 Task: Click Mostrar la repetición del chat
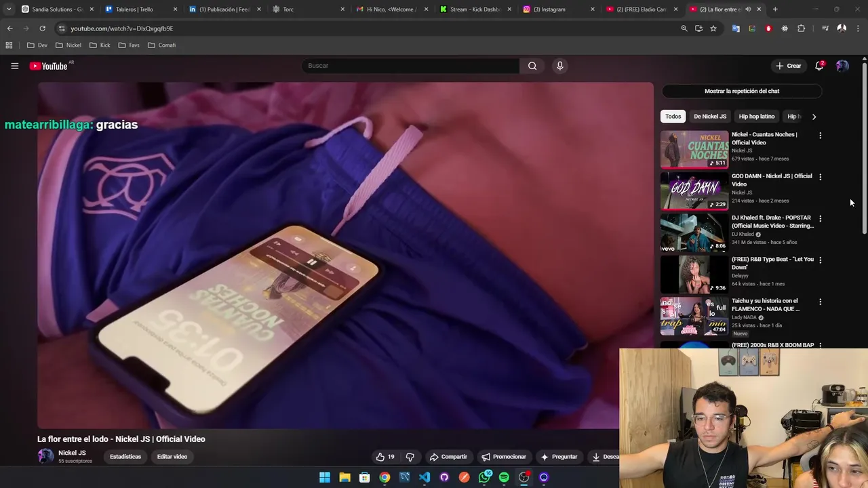point(742,91)
